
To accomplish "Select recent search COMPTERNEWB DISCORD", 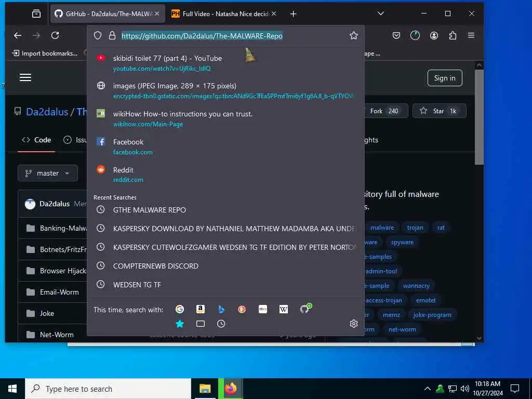I will (x=225, y=266).
